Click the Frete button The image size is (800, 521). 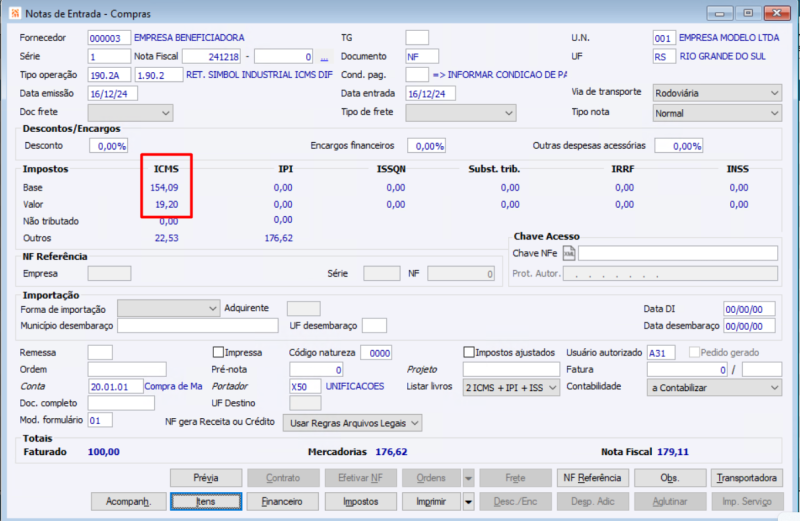(515, 478)
